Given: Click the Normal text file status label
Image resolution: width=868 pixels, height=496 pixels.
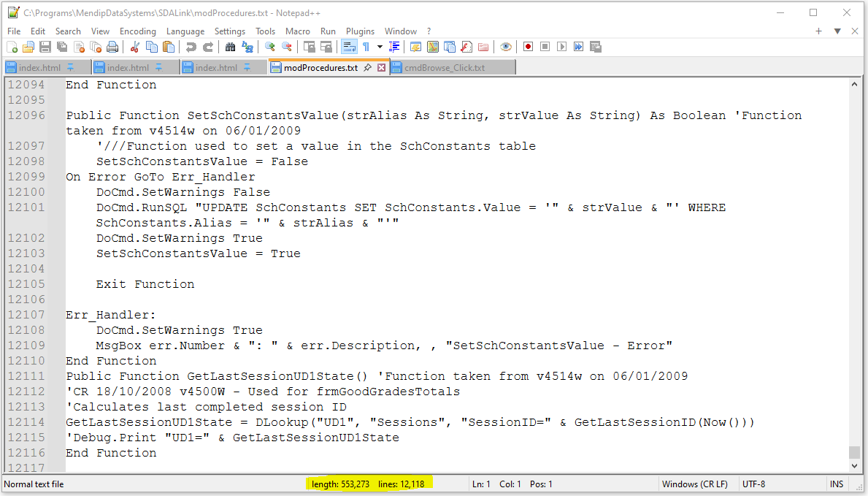Looking at the screenshot, I should tap(34, 484).
